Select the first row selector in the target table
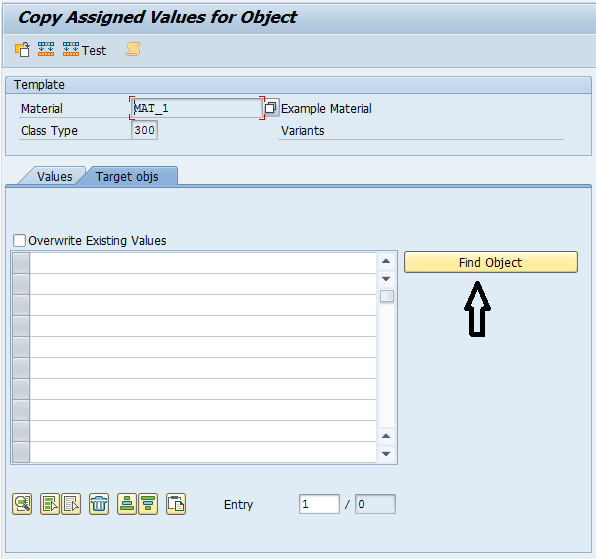Screen dimensions: 596x559 pyautogui.click(x=21, y=263)
